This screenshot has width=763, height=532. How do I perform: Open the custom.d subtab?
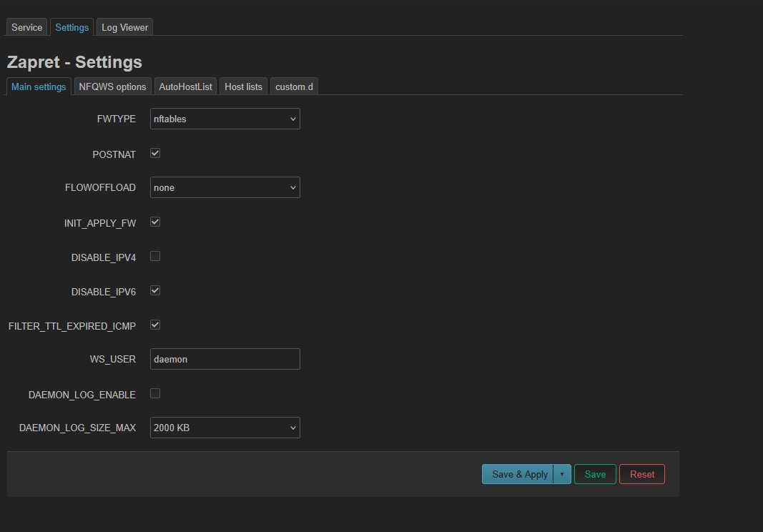294,87
